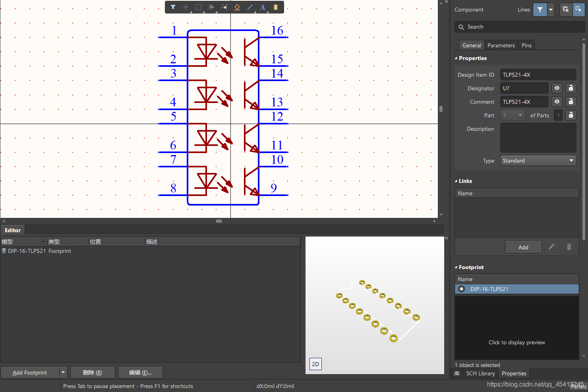Click the magnifier icon in Search box
The image size is (588, 392).
tap(461, 27)
